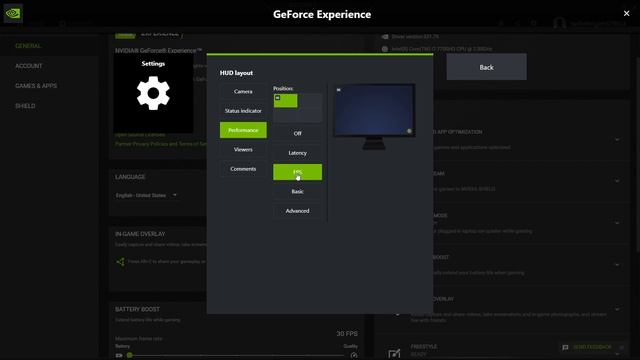
Task: Select Status Indicator in HUD layout
Action: click(x=243, y=111)
